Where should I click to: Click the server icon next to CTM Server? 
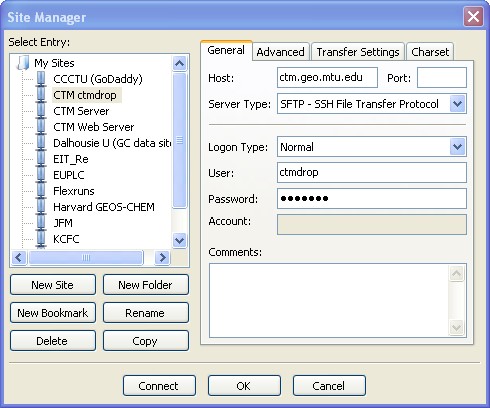pos(41,111)
